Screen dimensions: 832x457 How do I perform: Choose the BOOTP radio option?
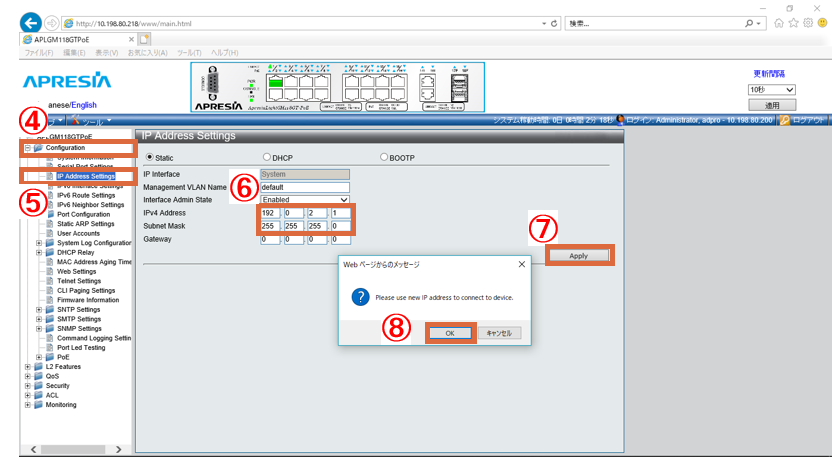coord(384,157)
